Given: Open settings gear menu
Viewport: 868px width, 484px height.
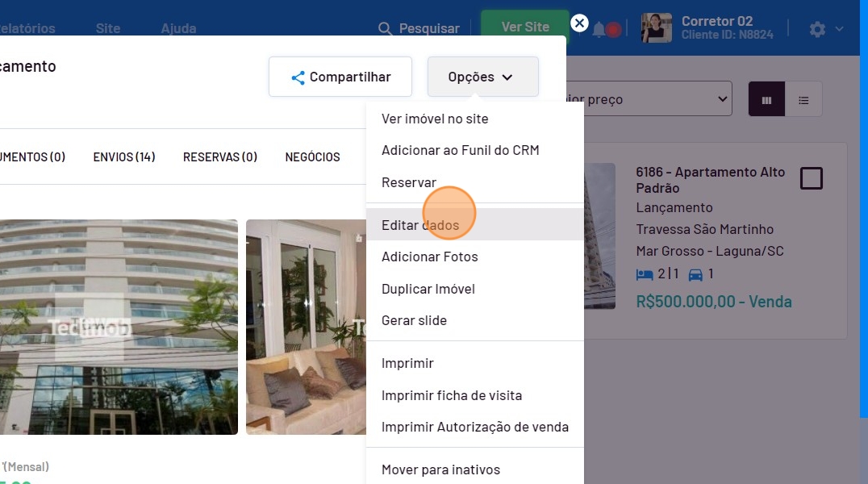Looking at the screenshot, I should [818, 29].
